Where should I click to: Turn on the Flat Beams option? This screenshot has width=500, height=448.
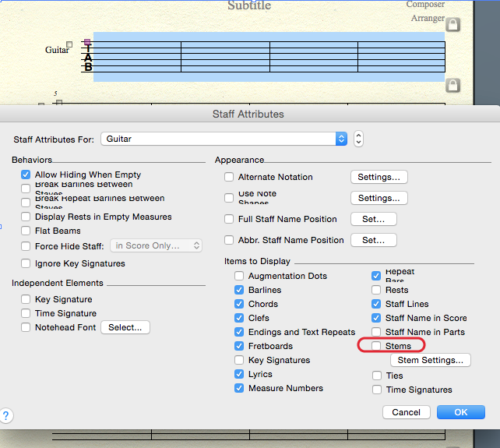26,231
